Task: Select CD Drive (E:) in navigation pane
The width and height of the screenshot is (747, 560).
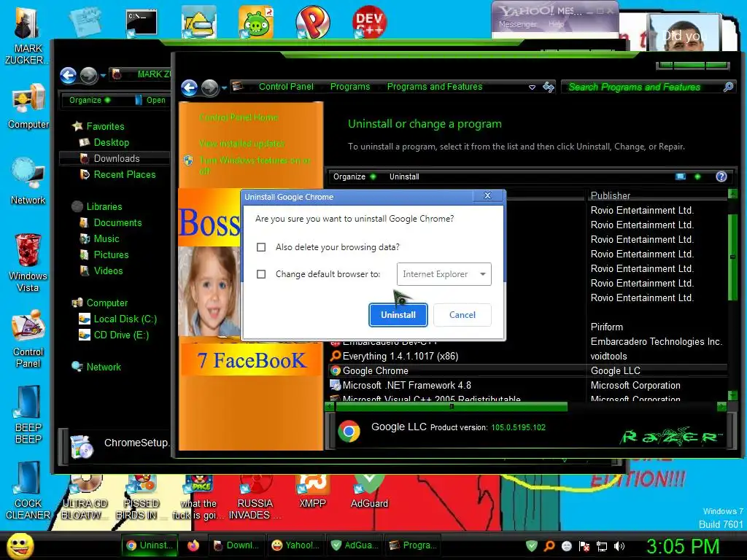Action: click(x=121, y=335)
